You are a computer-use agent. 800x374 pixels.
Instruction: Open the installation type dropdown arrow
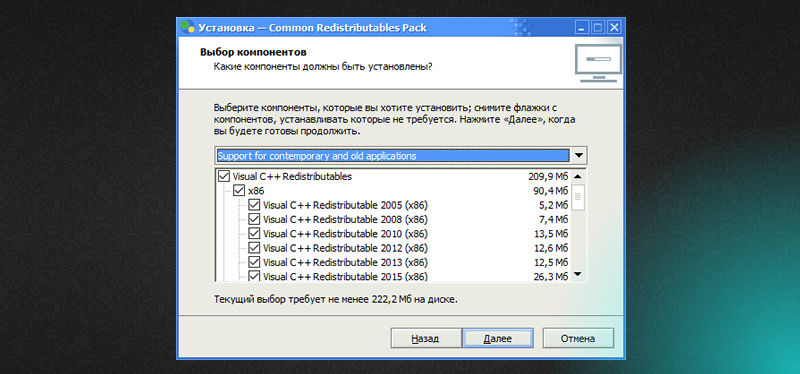pyautogui.click(x=579, y=155)
